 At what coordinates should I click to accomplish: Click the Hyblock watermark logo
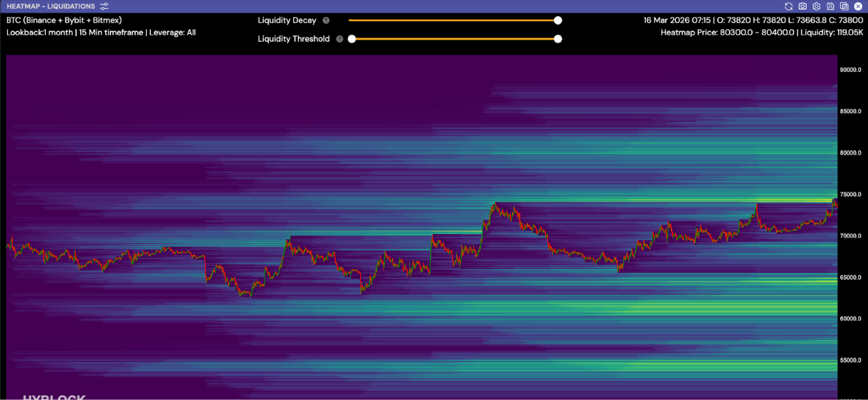point(54,397)
